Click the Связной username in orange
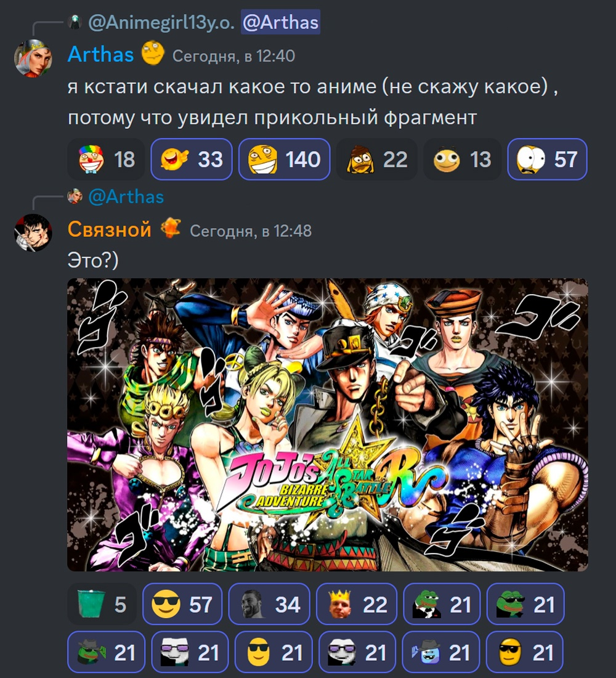The width and height of the screenshot is (616, 678). pos(110,229)
